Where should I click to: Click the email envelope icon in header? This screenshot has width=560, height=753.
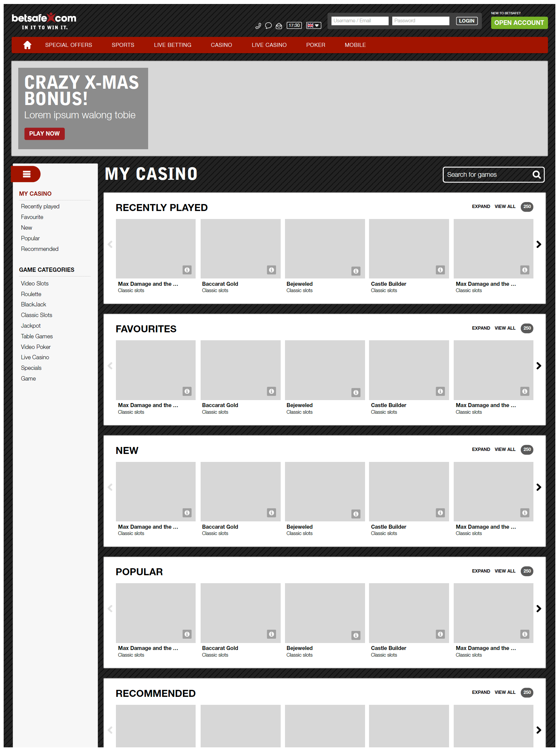click(x=279, y=26)
